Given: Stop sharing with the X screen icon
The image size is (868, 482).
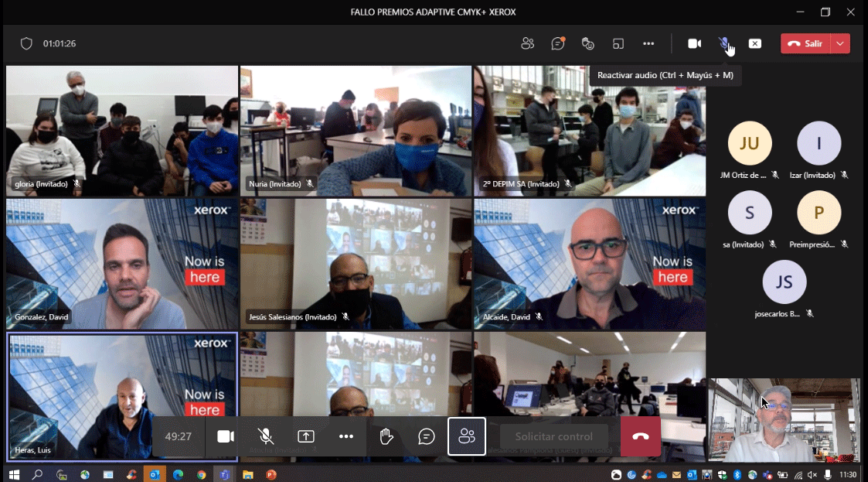Looking at the screenshot, I should [x=755, y=44].
